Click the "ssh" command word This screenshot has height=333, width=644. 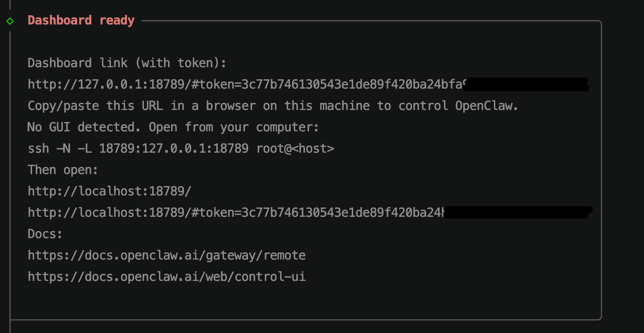point(38,149)
